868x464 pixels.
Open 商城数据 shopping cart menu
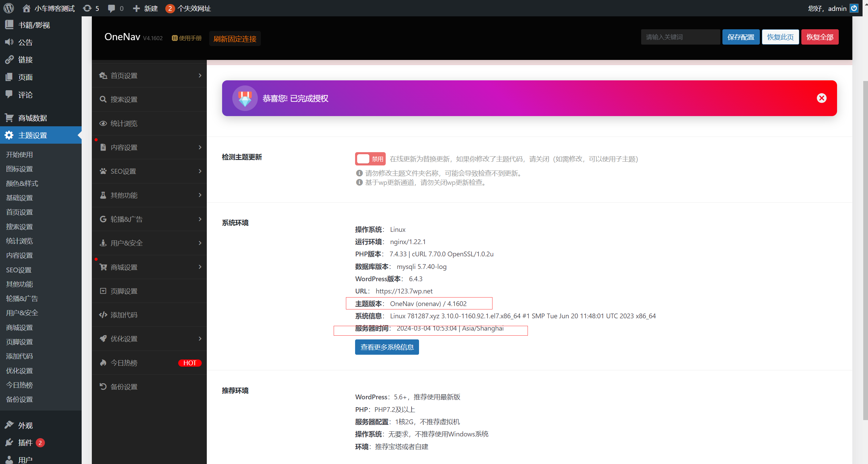tap(41, 118)
